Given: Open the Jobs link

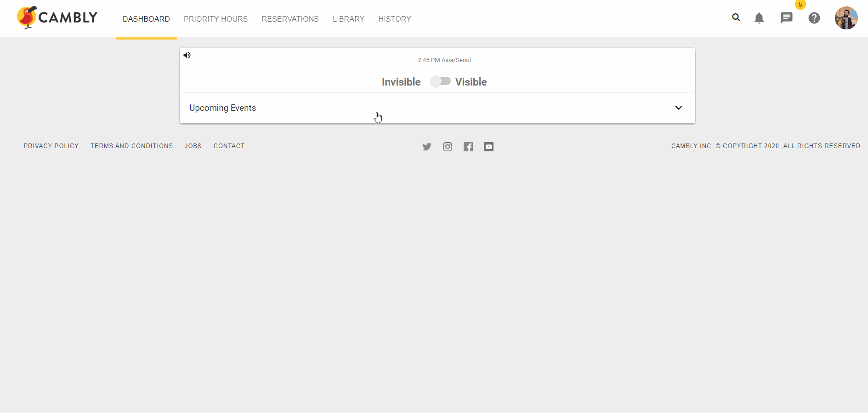Looking at the screenshot, I should pos(193,146).
